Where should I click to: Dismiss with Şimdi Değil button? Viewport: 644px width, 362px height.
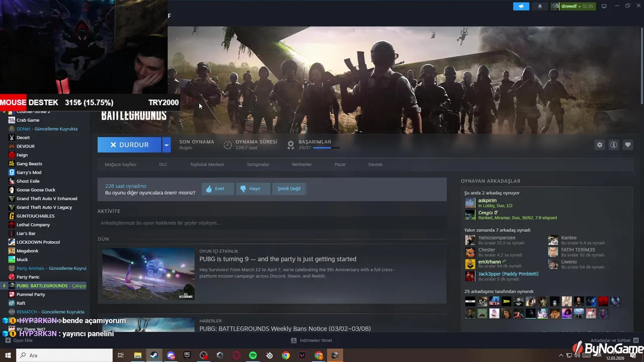tap(289, 189)
